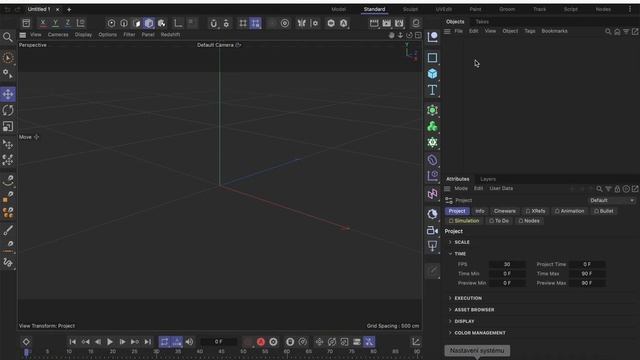Screen dimensions: 640x360
Task: Click the FPS value field
Action: click(x=507, y=264)
